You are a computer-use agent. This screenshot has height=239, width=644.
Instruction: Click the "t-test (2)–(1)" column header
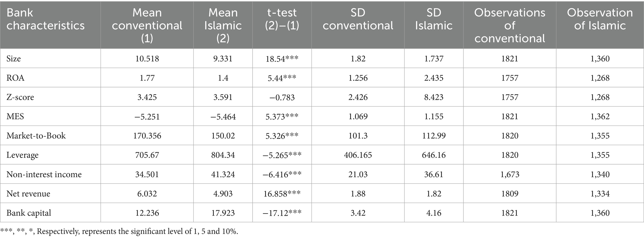coord(282,19)
